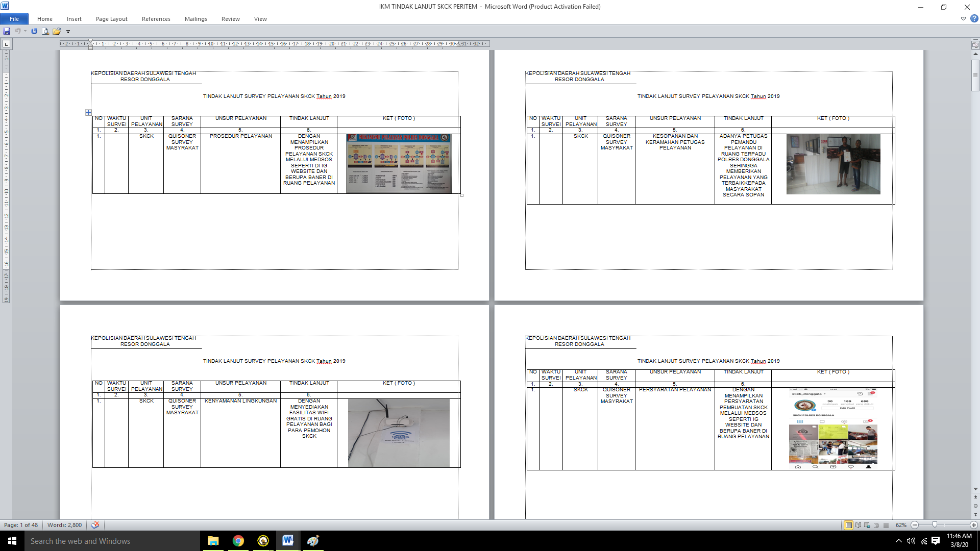Expand the ribbon with the chevron arrow
This screenshot has height=551, width=980.
[x=963, y=19]
